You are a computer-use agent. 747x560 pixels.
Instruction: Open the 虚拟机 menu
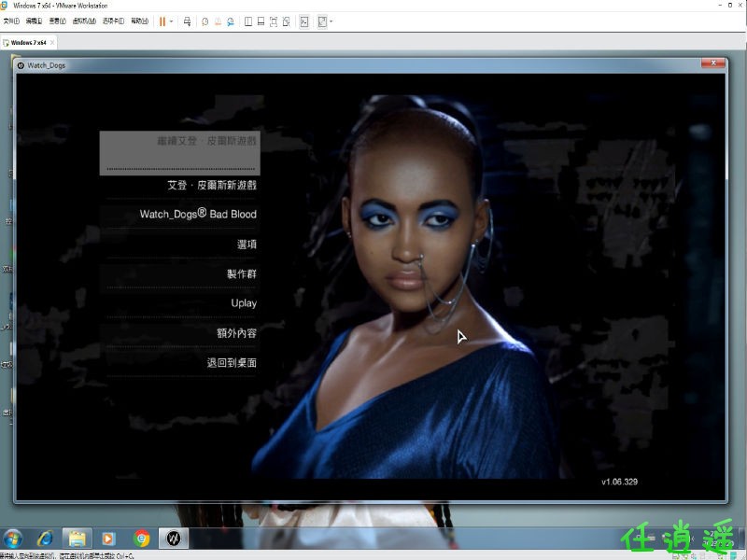(84, 21)
